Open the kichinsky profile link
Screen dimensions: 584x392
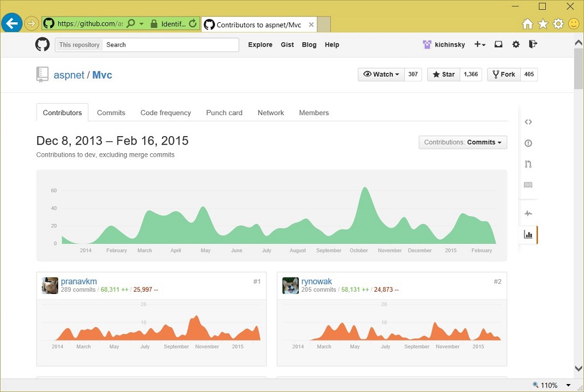[x=449, y=44]
